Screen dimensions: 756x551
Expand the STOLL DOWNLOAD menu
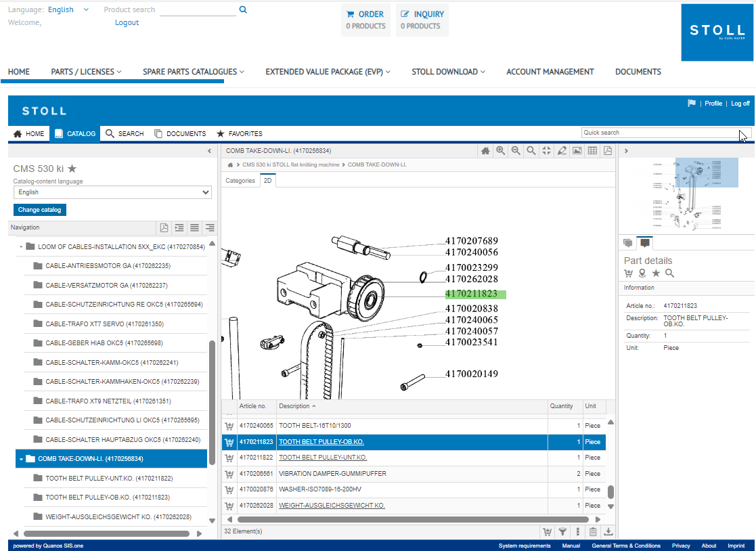[x=449, y=72]
